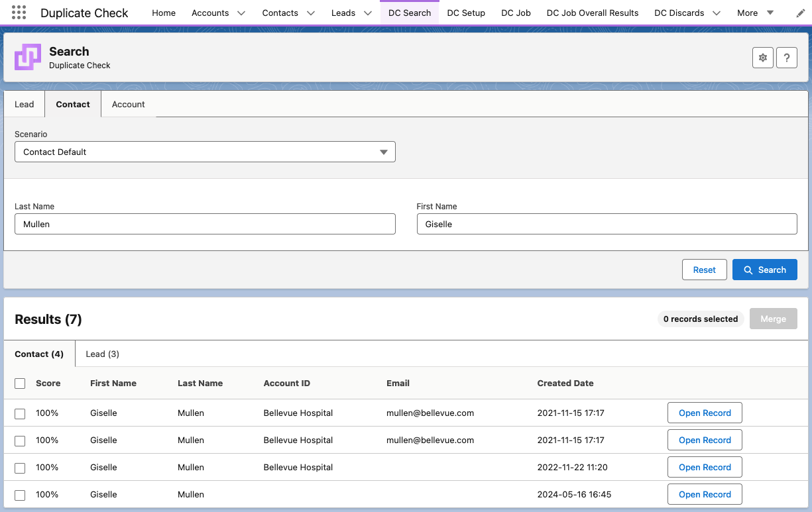Image resolution: width=812 pixels, height=512 pixels.
Task: Expand the DC Discards menu chevron
Action: coord(717,13)
